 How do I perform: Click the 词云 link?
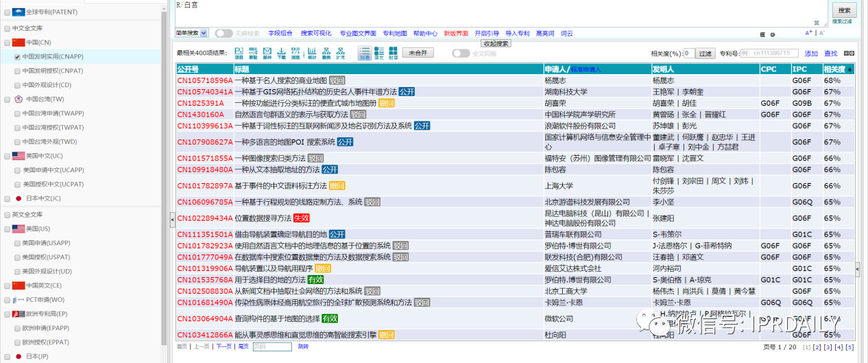click(x=566, y=33)
